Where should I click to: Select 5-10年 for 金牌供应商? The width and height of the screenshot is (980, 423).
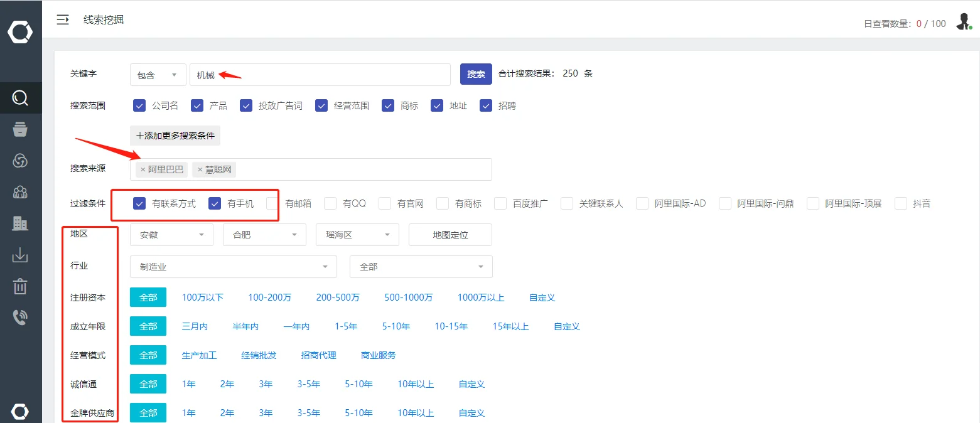[358, 413]
